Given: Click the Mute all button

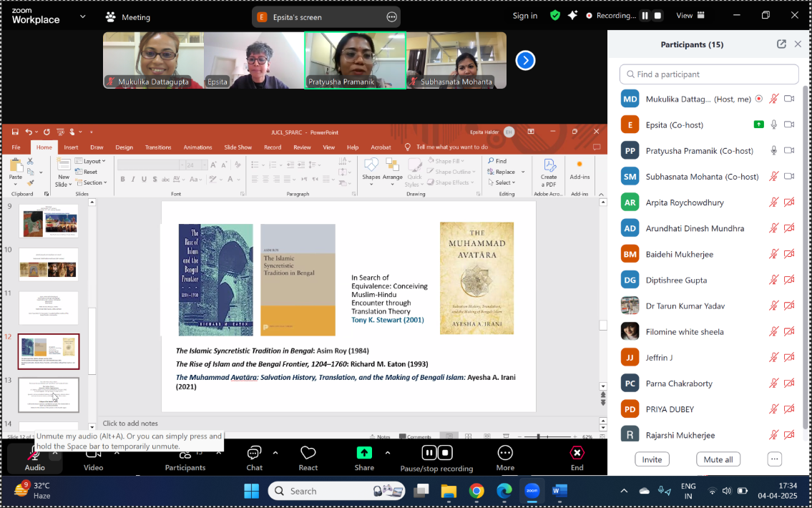Looking at the screenshot, I should (x=718, y=459).
